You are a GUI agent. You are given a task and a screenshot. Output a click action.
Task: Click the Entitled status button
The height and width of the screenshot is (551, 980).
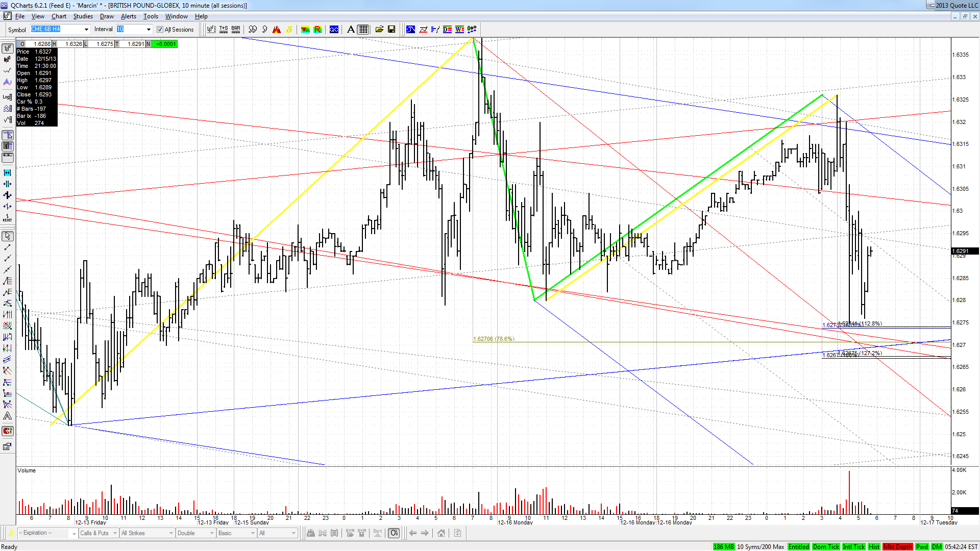click(x=798, y=547)
